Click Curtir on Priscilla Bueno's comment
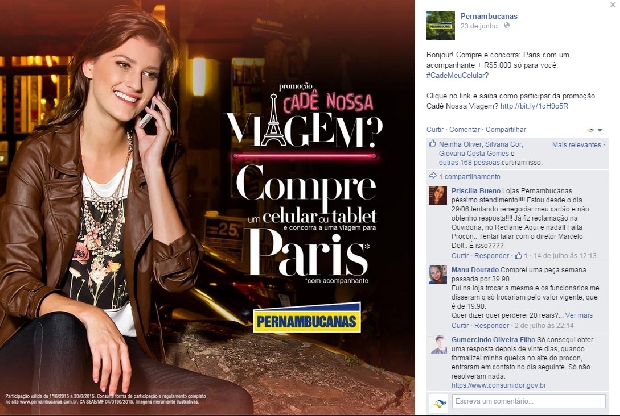The image size is (620, 416). (460, 255)
